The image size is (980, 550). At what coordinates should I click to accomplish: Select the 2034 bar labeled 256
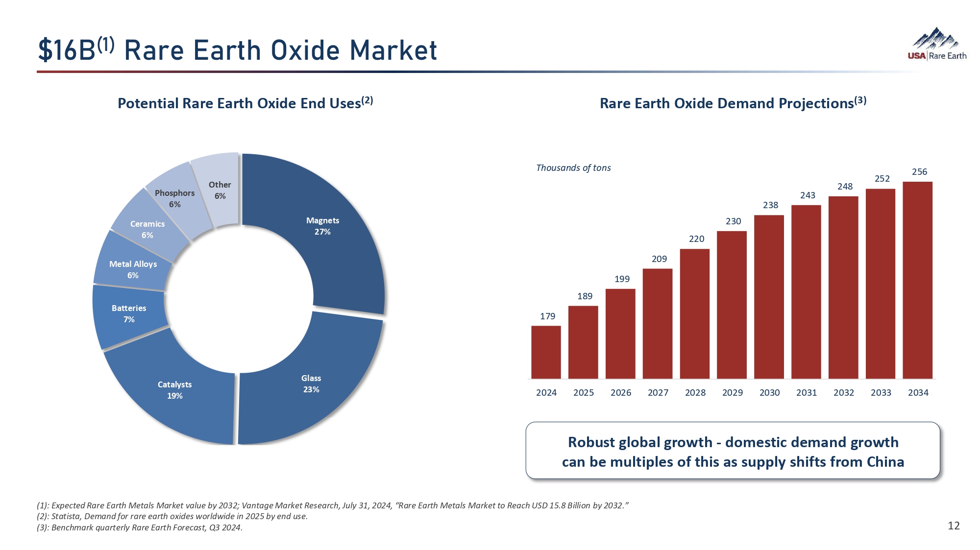tap(917, 280)
